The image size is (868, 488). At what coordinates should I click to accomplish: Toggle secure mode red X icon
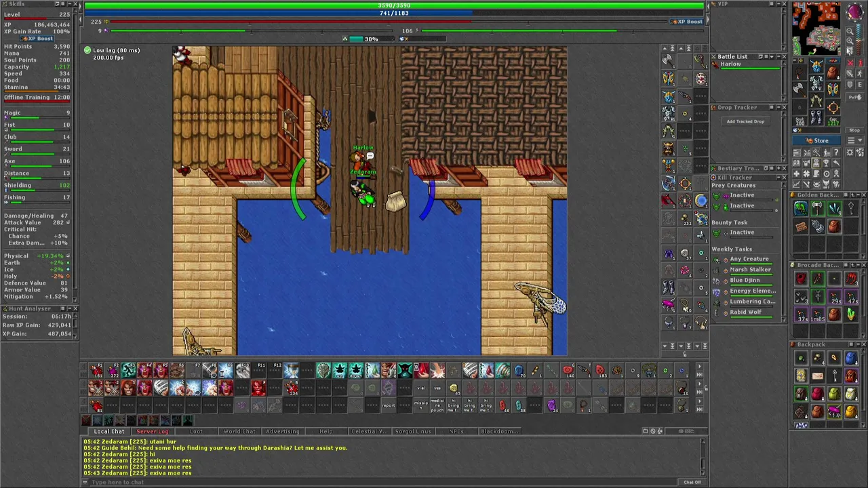[850, 63]
